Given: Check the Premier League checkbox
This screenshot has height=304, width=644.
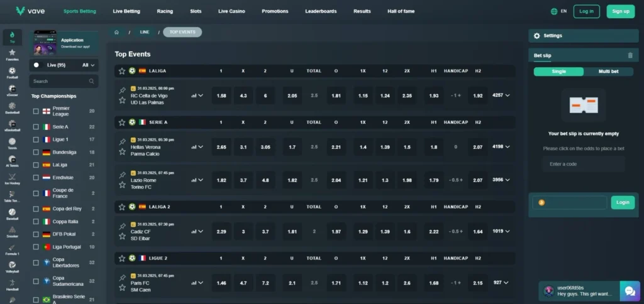Looking at the screenshot, I should coord(36,111).
